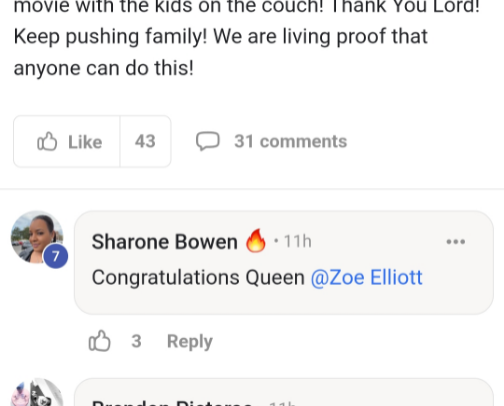Click the second comment's 11h timestamp
Image resolution: width=504 pixels, height=406 pixels.
[x=282, y=403]
